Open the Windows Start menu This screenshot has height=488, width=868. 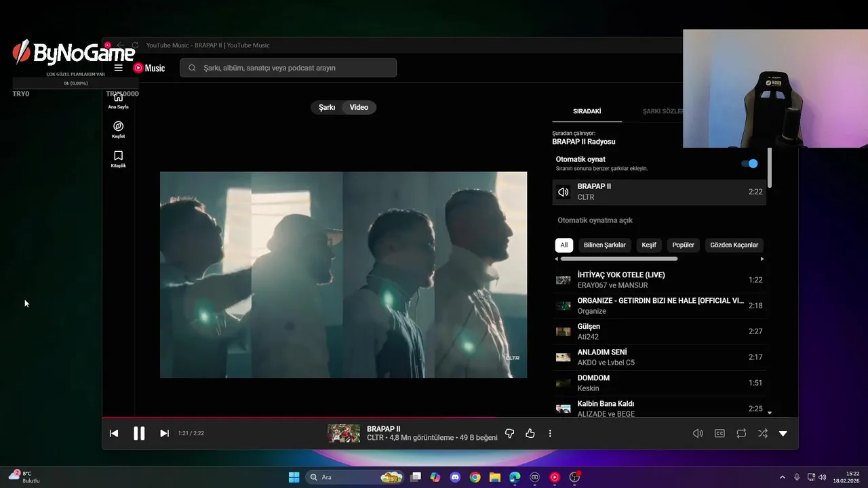[x=294, y=477]
